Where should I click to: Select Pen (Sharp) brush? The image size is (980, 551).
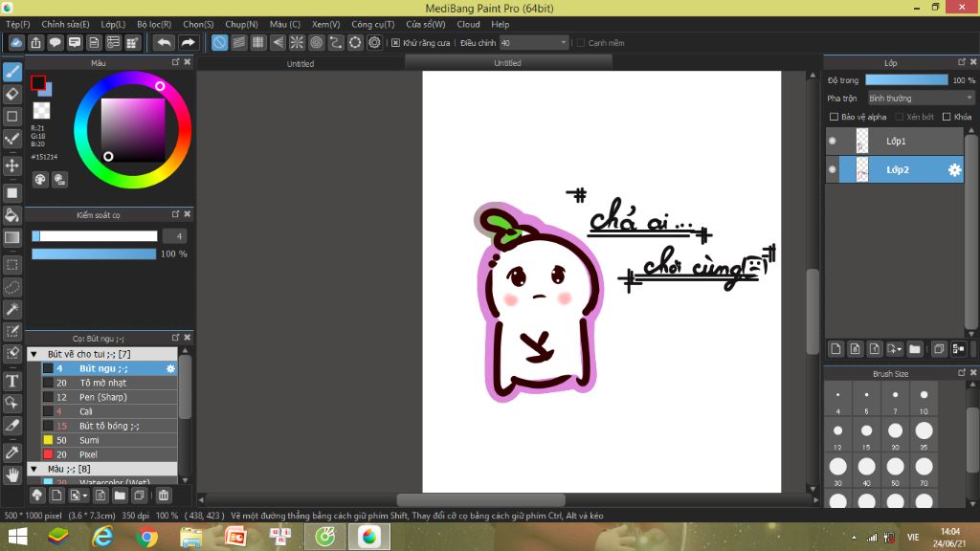tap(109, 397)
